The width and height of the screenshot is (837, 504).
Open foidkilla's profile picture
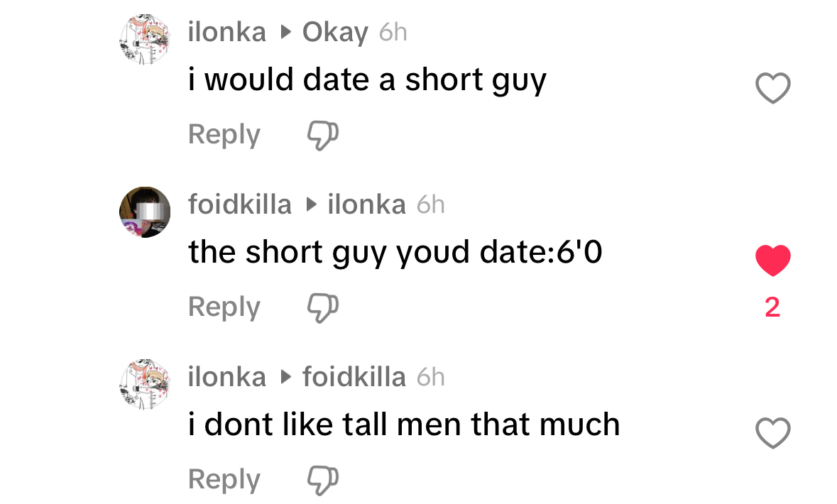[x=145, y=212]
